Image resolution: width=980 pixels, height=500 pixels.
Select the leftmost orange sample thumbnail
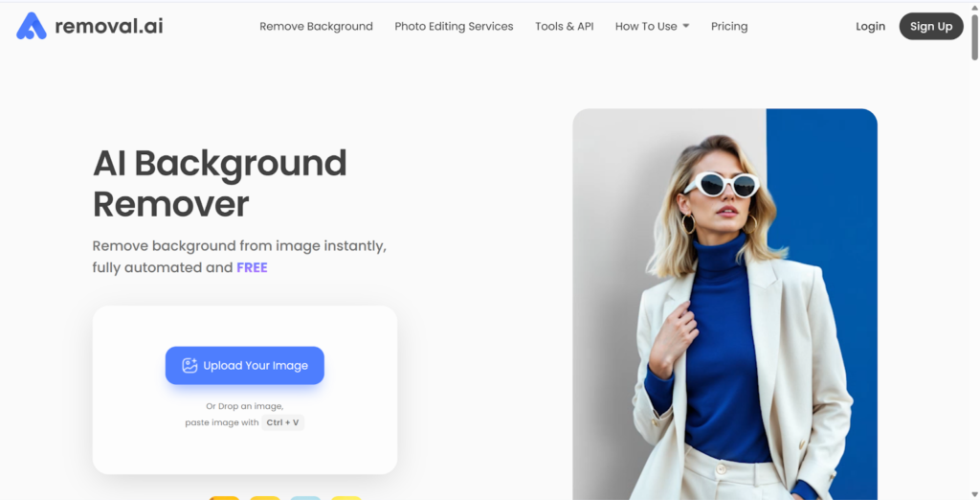[x=224, y=497]
